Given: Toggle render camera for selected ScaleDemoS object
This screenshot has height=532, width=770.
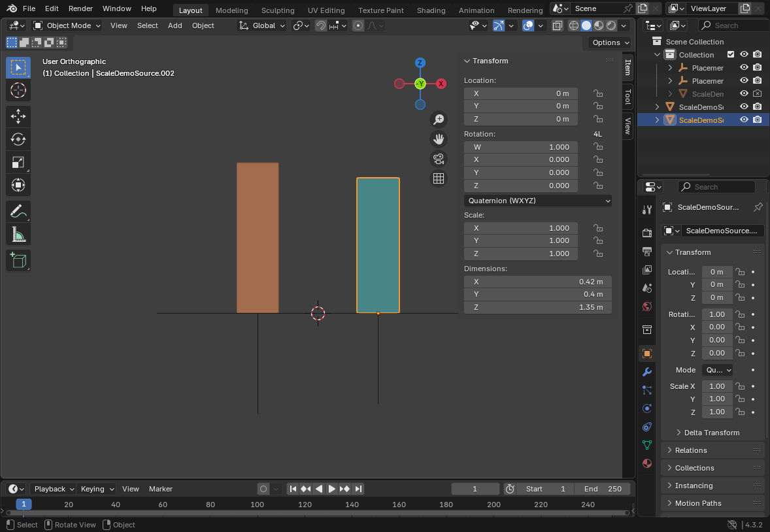Looking at the screenshot, I should click(x=757, y=120).
